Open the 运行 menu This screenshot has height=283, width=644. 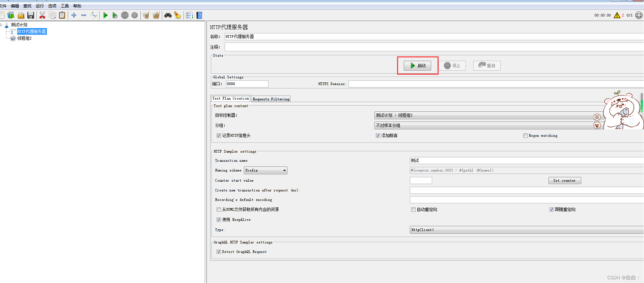(x=40, y=6)
